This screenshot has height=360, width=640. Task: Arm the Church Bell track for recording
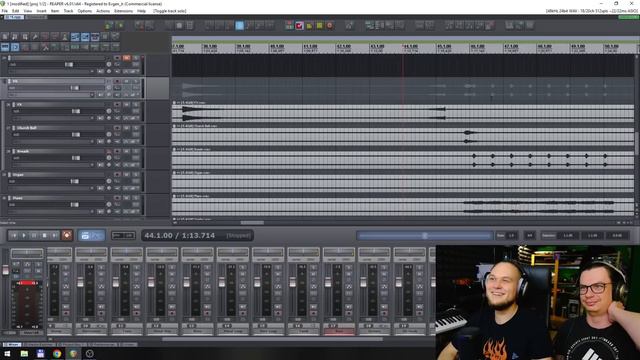tap(117, 128)
